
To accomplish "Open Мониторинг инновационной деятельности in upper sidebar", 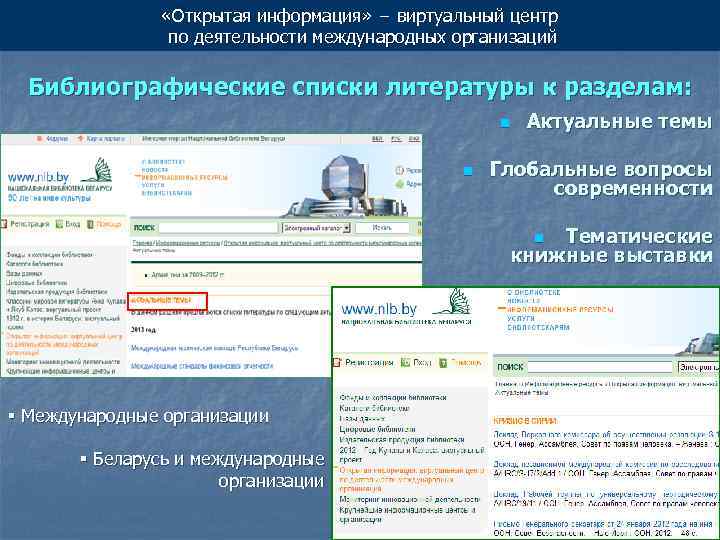I will click(x=63, y=362).
